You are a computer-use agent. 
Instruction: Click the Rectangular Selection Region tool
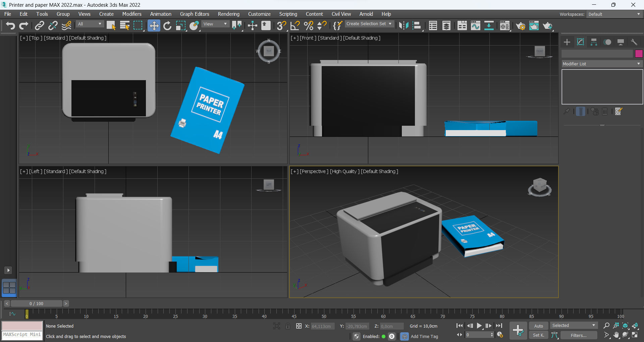pyautogui.click(x=138, y=25)
